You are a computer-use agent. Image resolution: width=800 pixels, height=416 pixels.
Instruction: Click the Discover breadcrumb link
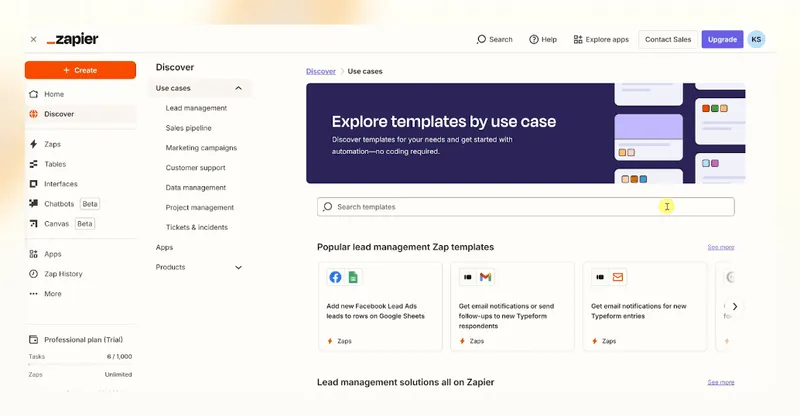coord(321,71)
